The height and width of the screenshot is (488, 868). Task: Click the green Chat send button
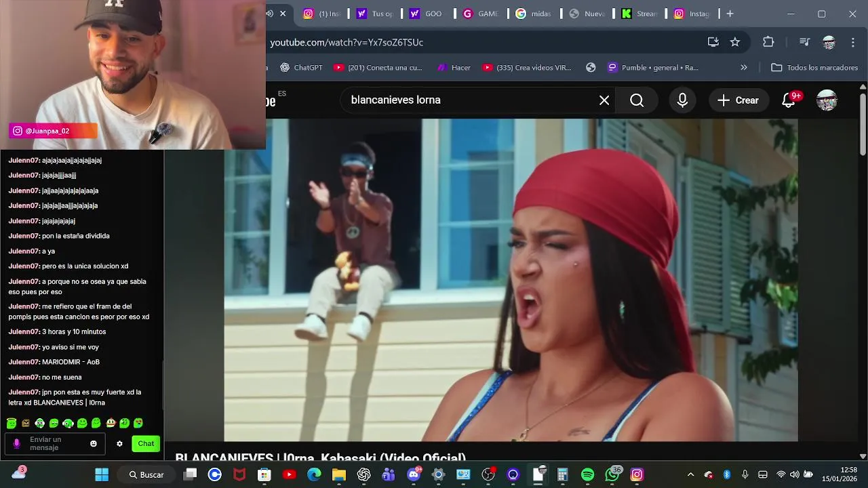[x=146, y=444]
